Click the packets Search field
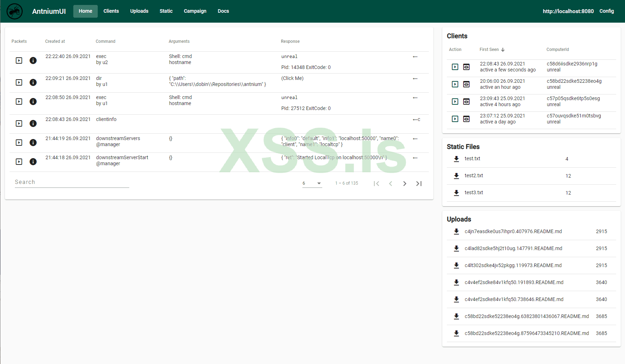The image size is (625, 364). [x=72, y=182]
